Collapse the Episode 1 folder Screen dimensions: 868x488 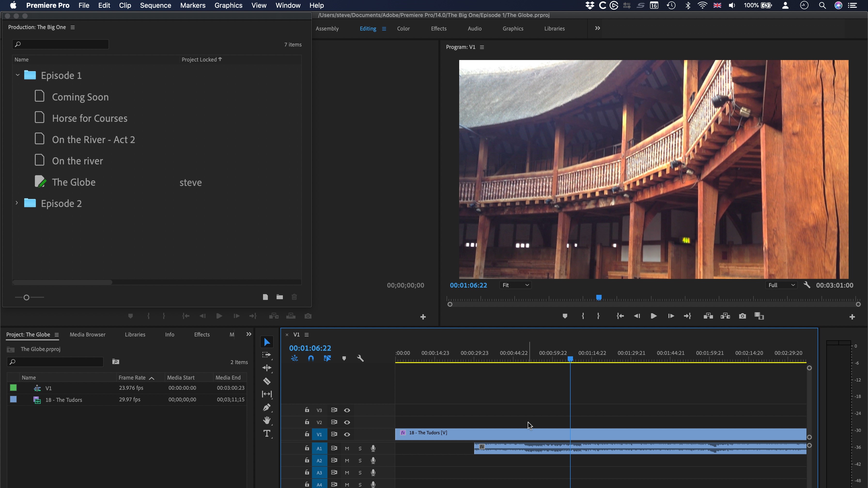(x=17, y=75)
